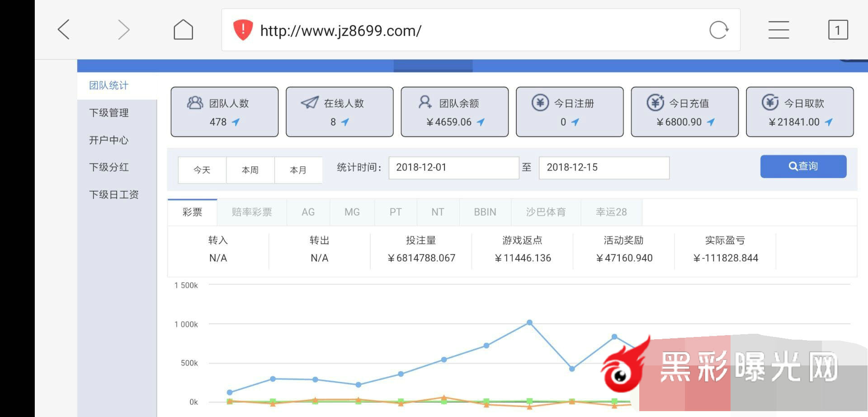This screenshot has height=417, width=868.
Task: Select the 本月 time range
Action: pos(298,170)
